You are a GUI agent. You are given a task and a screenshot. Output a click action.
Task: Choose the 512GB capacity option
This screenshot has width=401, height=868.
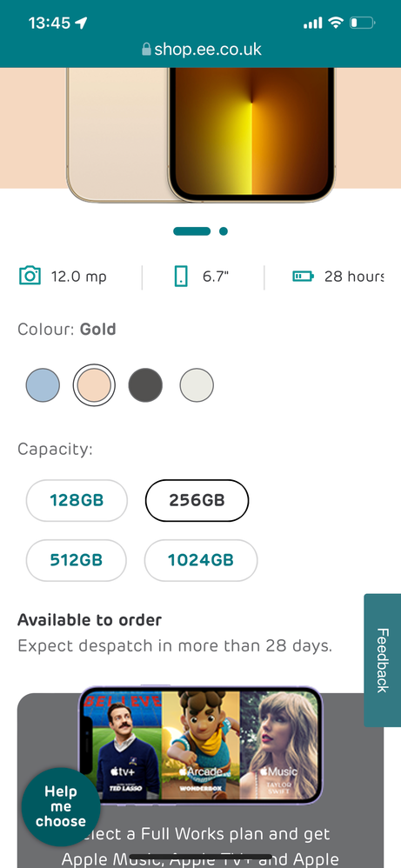coord(76,560)
